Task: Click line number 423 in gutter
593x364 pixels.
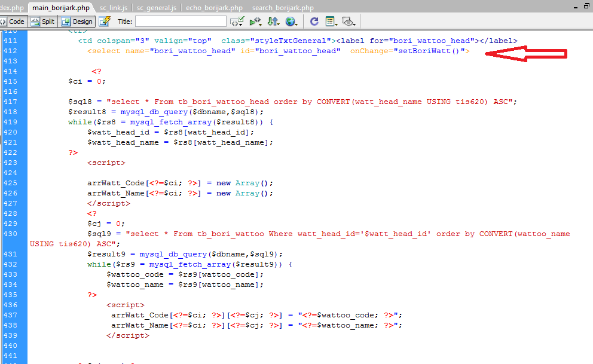Action: [x=10, y=163]
